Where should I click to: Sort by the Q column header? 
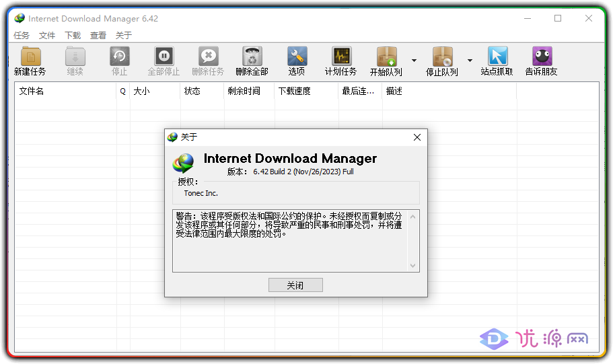click(x=123, y=91)
